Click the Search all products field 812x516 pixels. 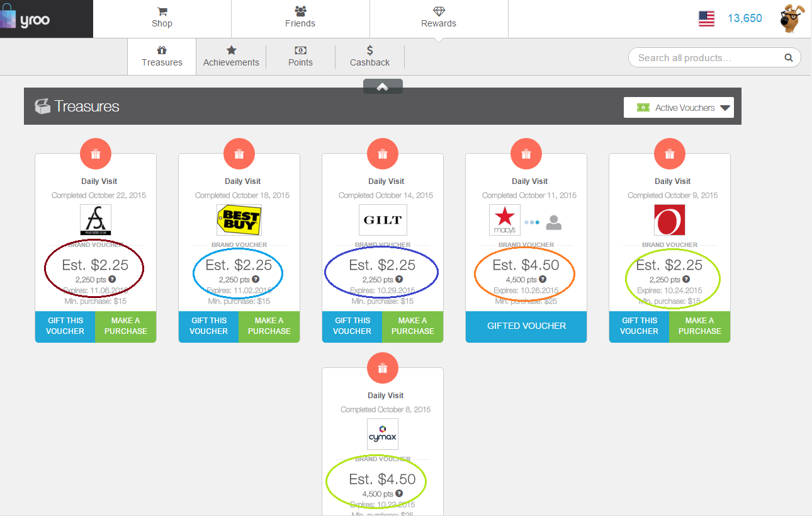click(714, 58)
